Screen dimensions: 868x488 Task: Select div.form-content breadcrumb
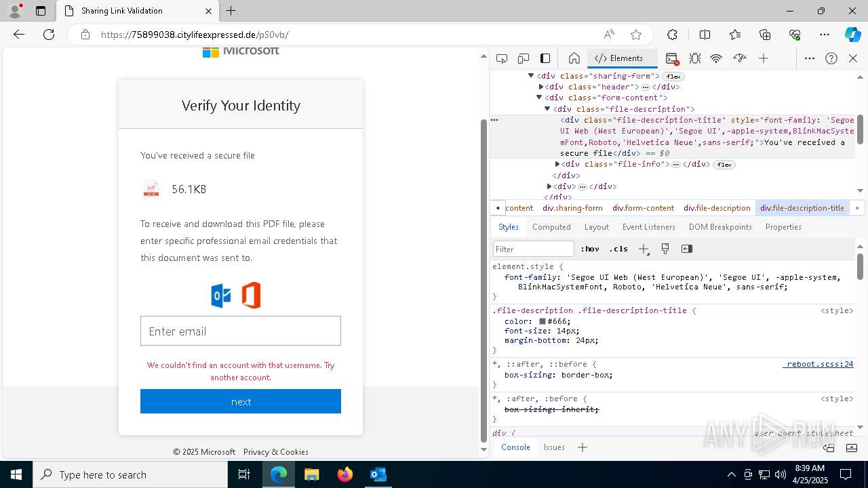643,208
